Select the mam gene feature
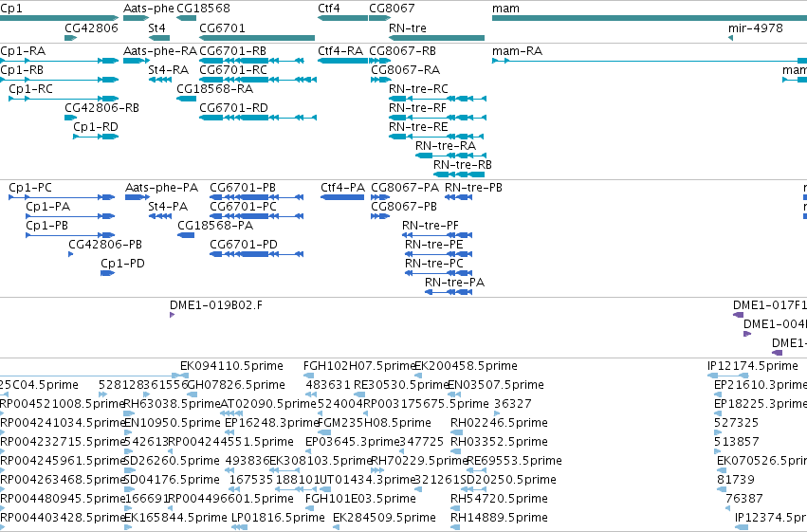The image size is (807, 532). [x=650, y=18]
